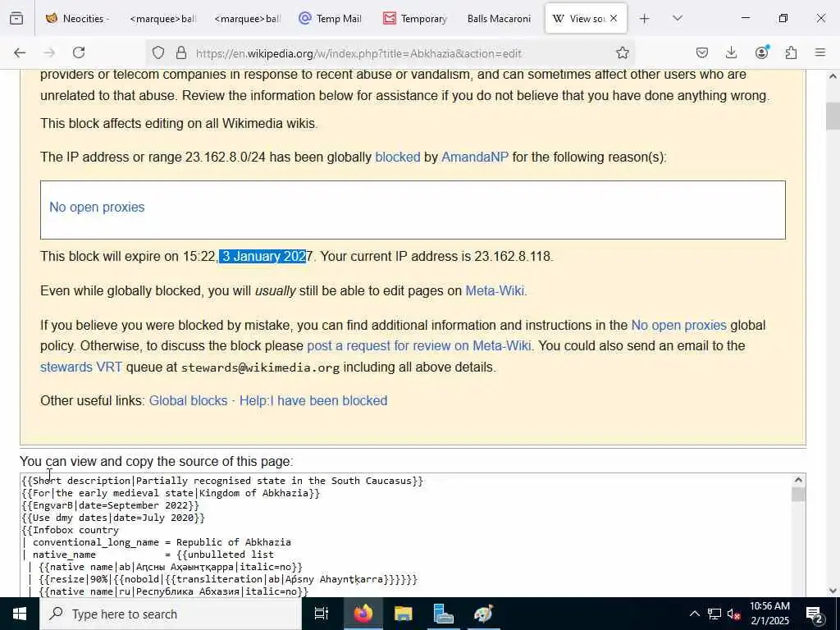
Task: Expand the list all tabs dropdown
Action: 678,19
